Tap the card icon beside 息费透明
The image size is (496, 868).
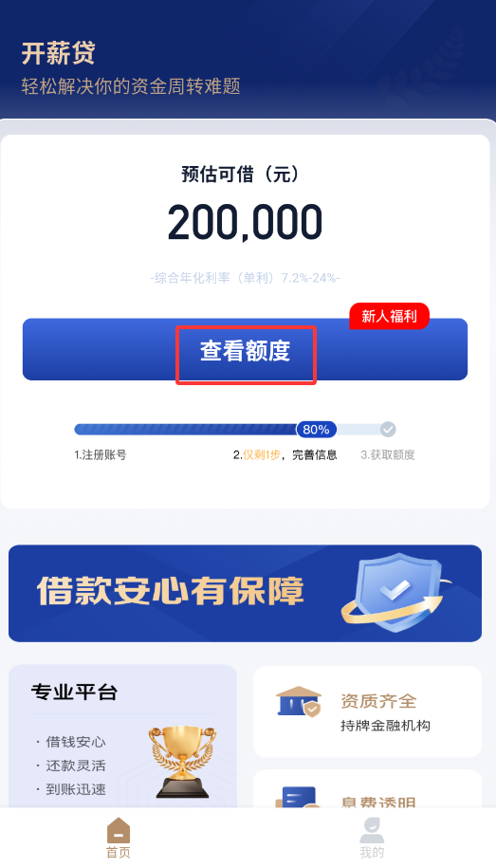(x=297, y=797)
